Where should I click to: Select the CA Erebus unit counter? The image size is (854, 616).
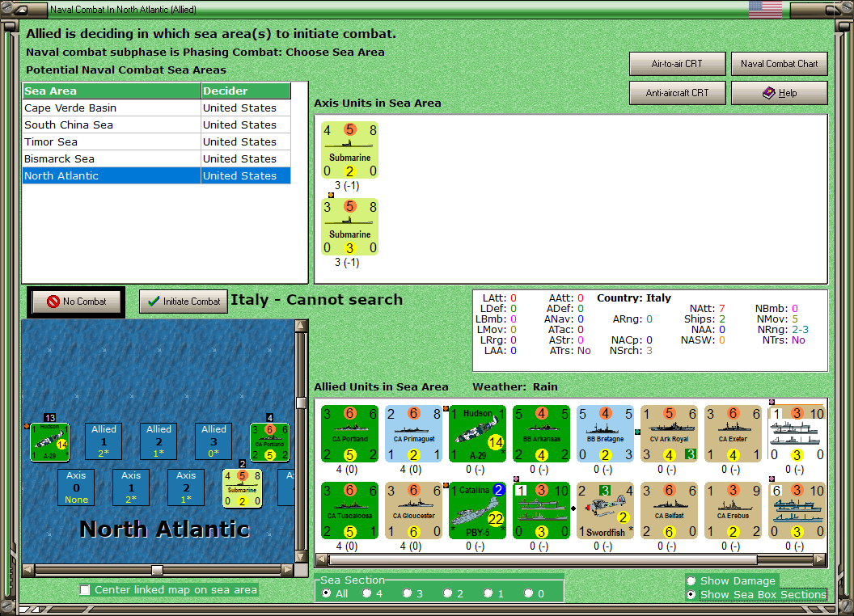(733, 510)
